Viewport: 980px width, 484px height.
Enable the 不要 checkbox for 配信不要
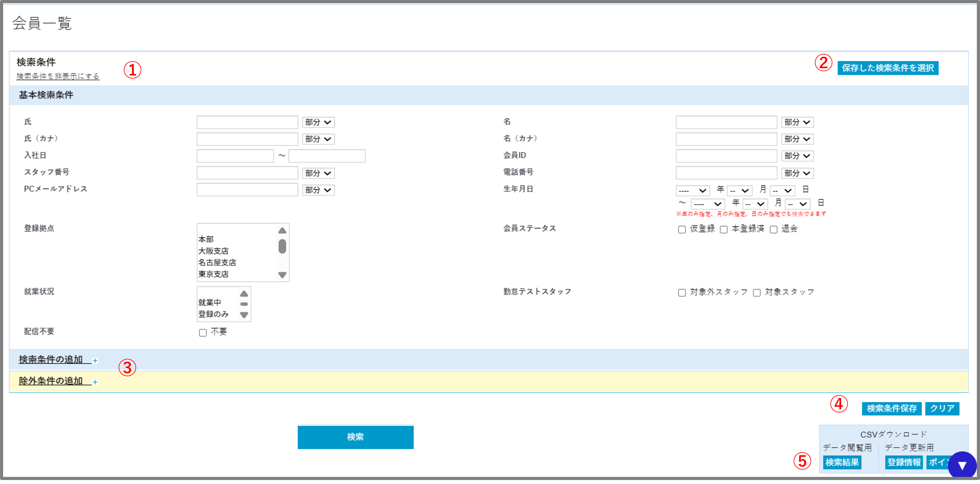[203, 333]
